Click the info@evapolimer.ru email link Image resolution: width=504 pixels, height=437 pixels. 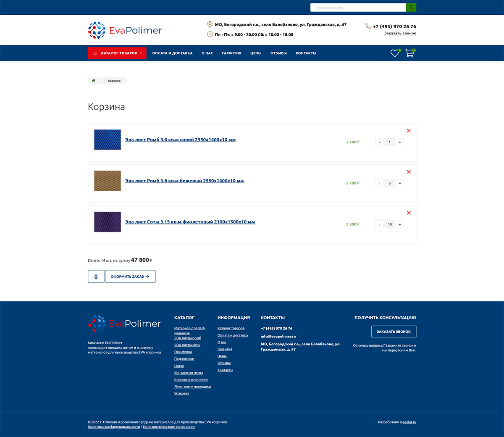pyautogui.click(x=278, y=336)
